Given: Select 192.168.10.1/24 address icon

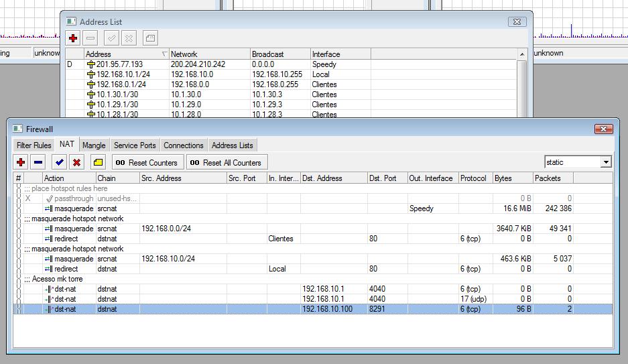Looking at the screenshot, I should coord(91,74).
